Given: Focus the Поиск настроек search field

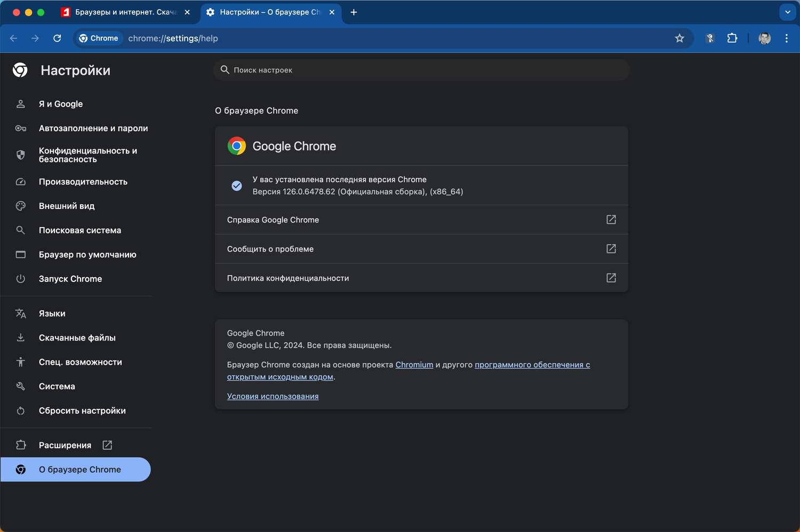Looking at the screenshot, I should 421,70.
